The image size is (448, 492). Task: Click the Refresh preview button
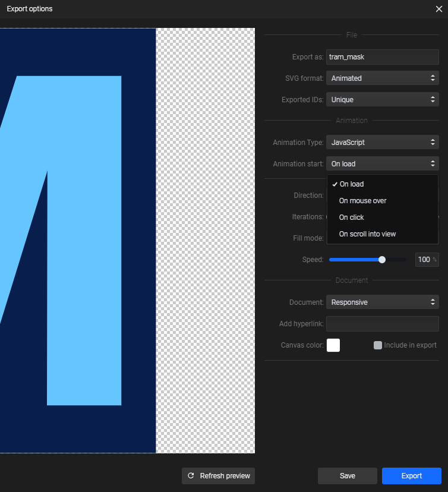218,476
